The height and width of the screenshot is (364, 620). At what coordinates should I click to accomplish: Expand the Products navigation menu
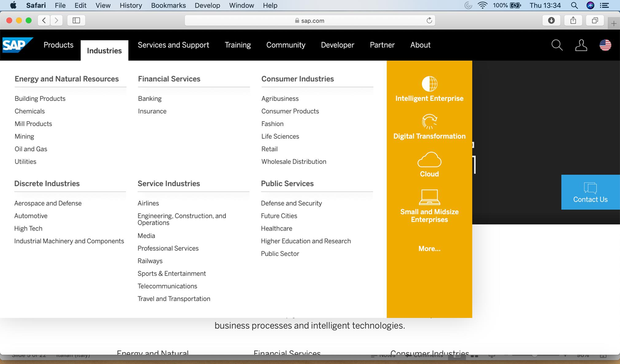pos(58,45)
